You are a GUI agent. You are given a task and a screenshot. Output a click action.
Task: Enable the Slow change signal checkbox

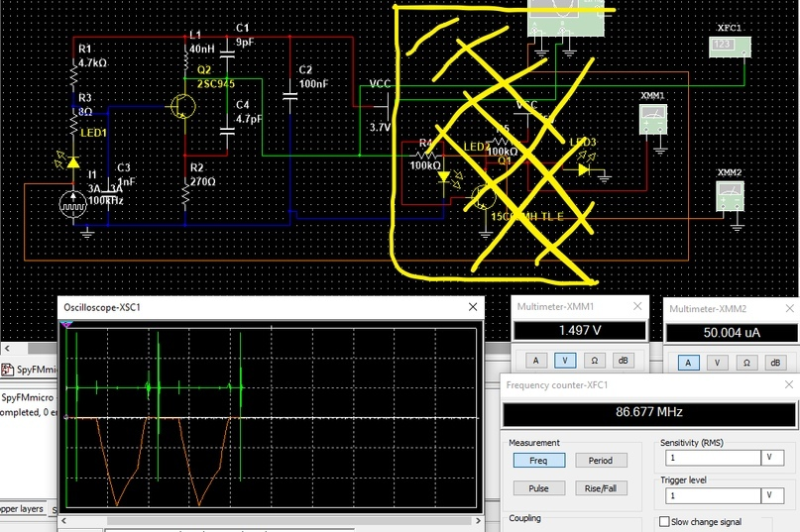664,522
